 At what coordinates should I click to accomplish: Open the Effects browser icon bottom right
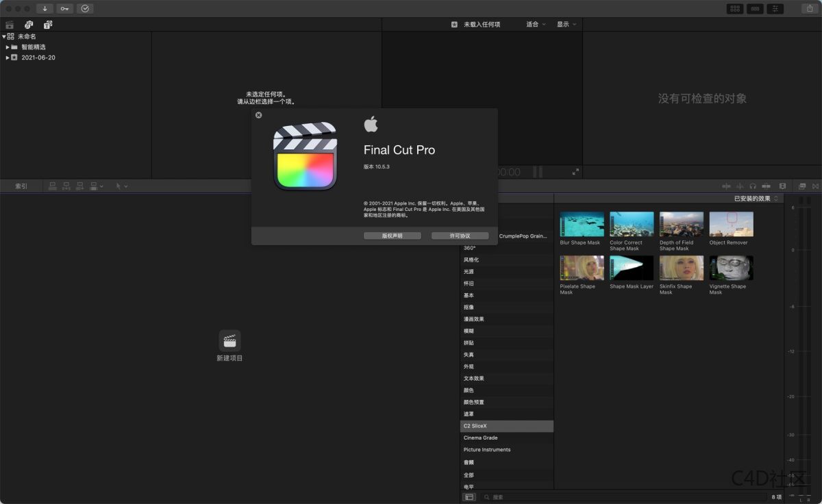(801, 186)
